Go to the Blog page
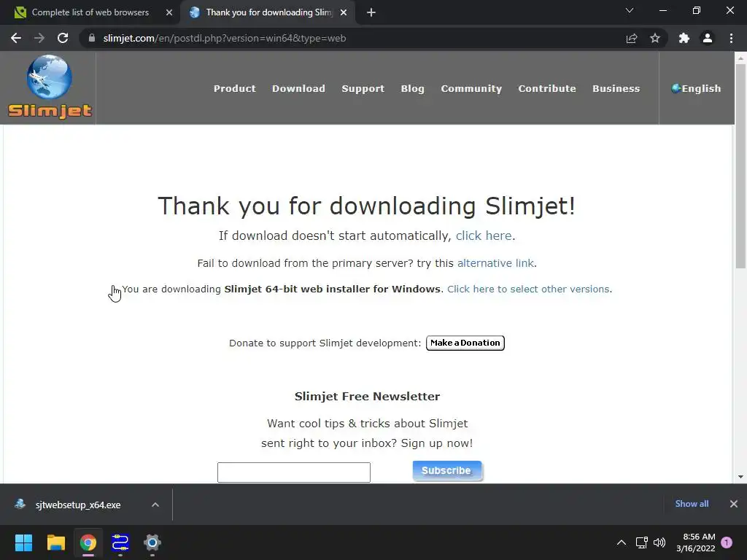747x560 pixels. pos(413,88)
